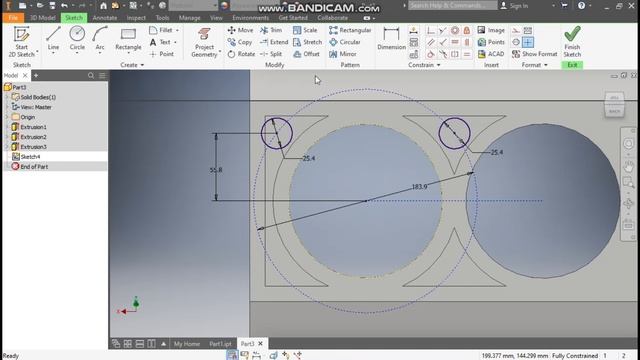The height and width of the screenshot is (360, 640).
Task: Open the Text dropdown arrow
Action: tap(176, 42)
